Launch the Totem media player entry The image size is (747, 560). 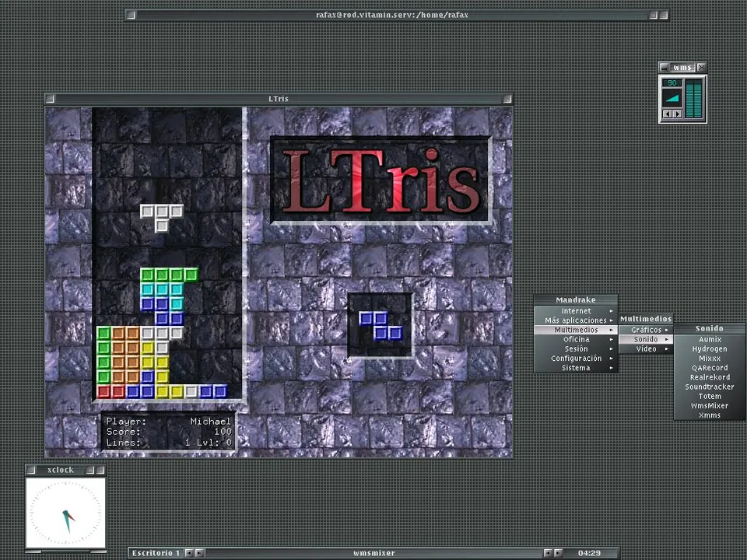point(710,396)
